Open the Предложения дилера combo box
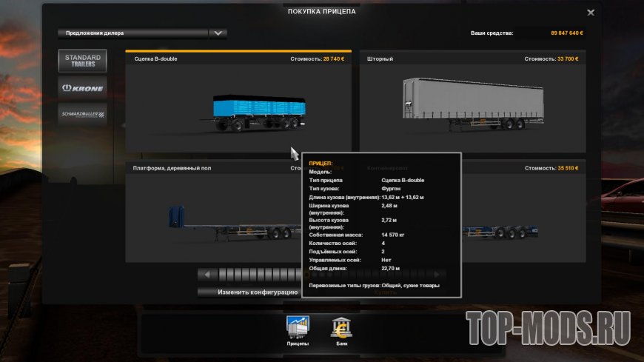This screenshot has height=362, width=644. [133, 33]
